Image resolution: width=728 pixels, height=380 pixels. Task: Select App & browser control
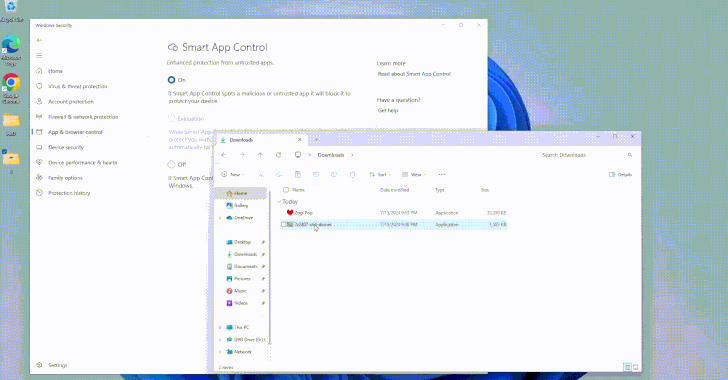tap(75, 132)
